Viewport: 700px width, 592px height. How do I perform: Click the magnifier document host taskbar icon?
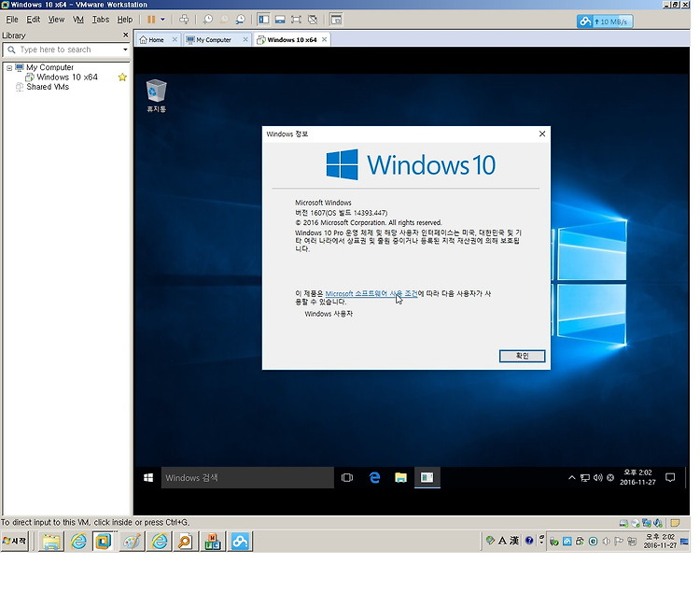click(185, 542)
